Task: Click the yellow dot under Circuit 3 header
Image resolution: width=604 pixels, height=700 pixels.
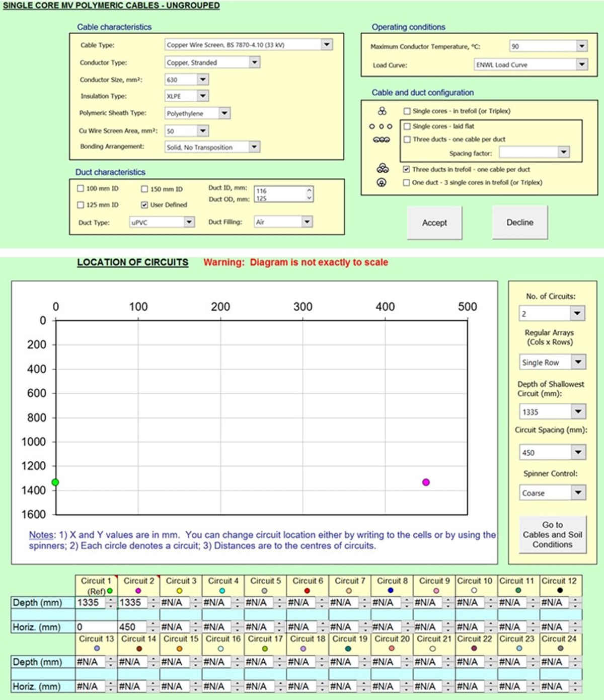Action: click(179, 591)
